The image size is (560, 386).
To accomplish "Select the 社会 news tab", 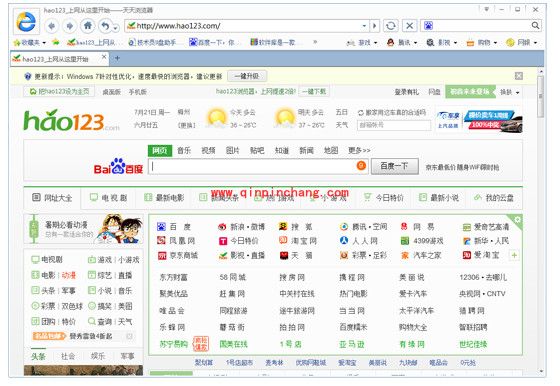I will click(x=68, y=356).
